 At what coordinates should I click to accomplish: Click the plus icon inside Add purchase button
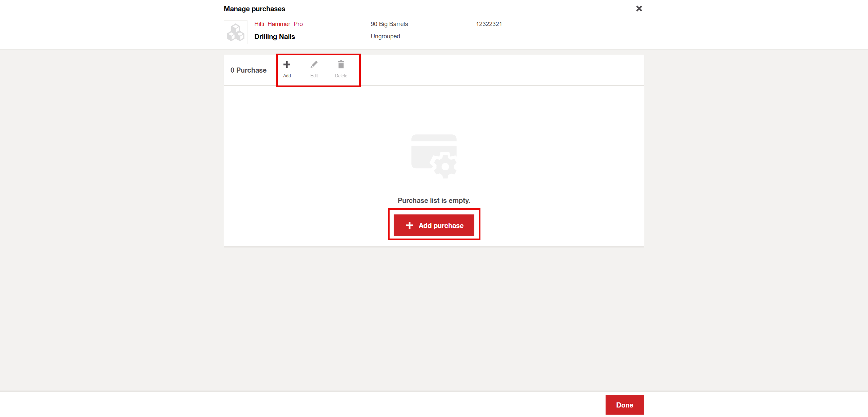click(410, 225)
